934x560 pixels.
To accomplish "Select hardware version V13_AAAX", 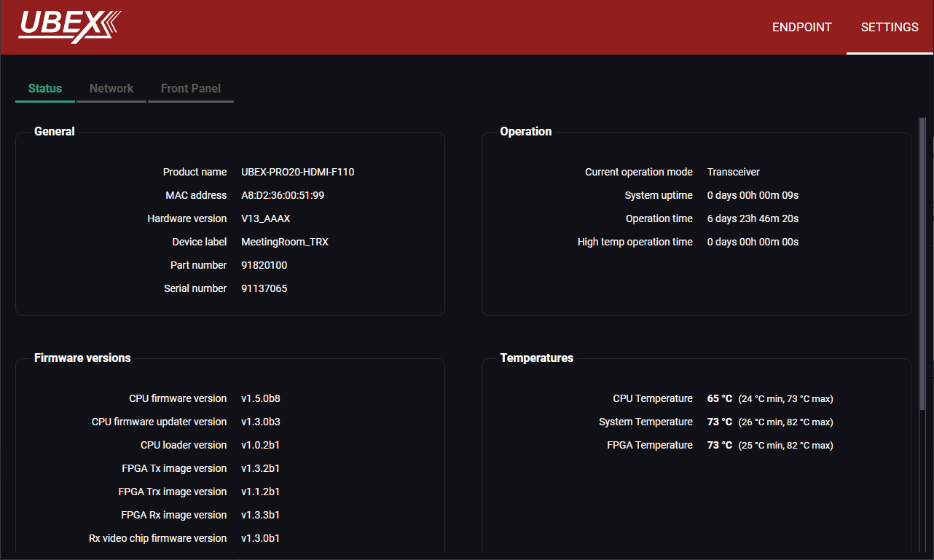I will click(266, 218).
